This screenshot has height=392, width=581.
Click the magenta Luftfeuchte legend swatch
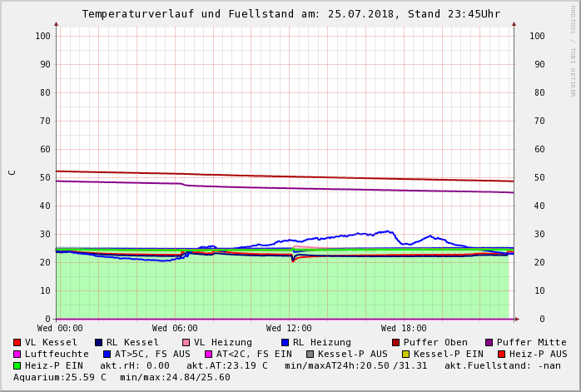[17, 355]
